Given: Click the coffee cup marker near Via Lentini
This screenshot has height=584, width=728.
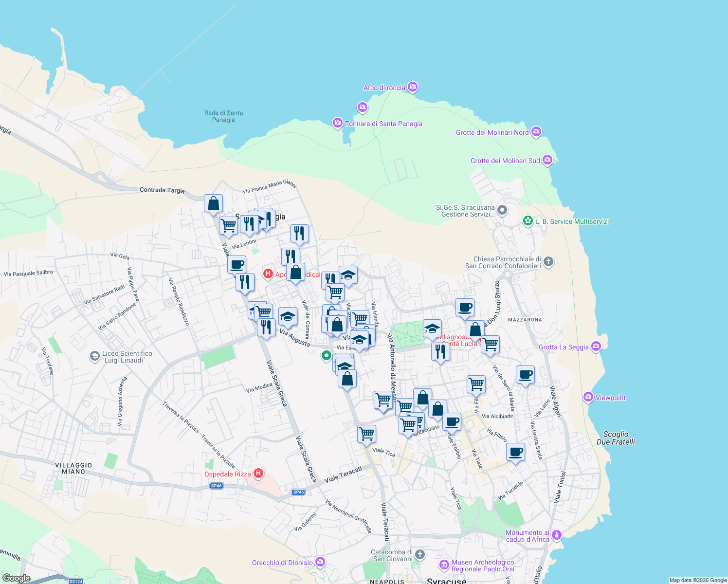Looking at the screenshot, I should [237, 264].
